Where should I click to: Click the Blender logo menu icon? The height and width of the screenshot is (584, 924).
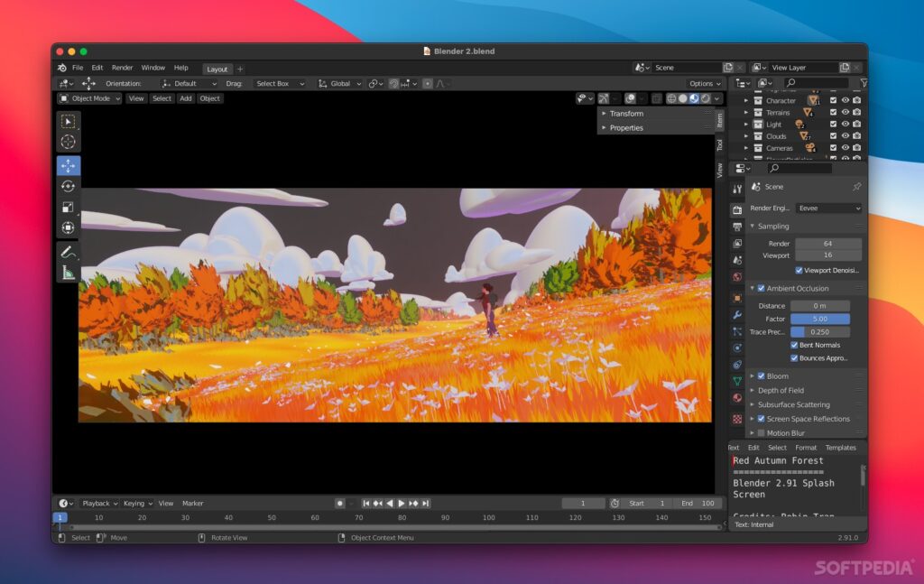tap(62, 68)
